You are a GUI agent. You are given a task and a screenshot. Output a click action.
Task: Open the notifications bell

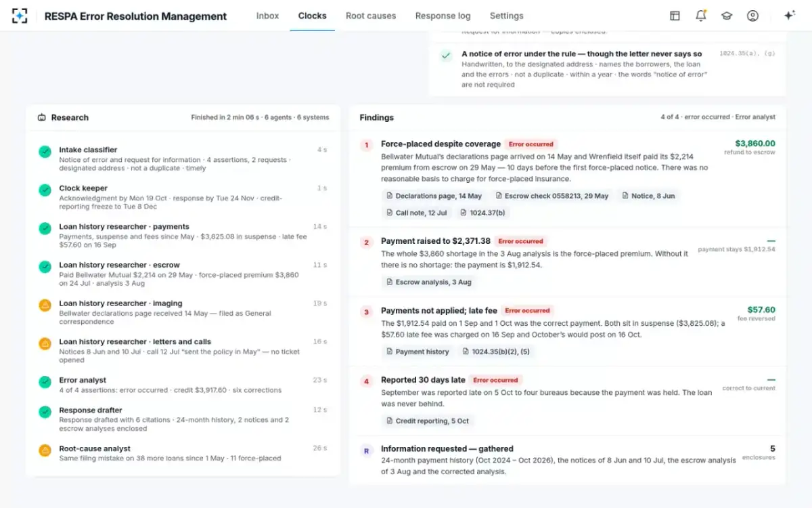coord(700,16)
